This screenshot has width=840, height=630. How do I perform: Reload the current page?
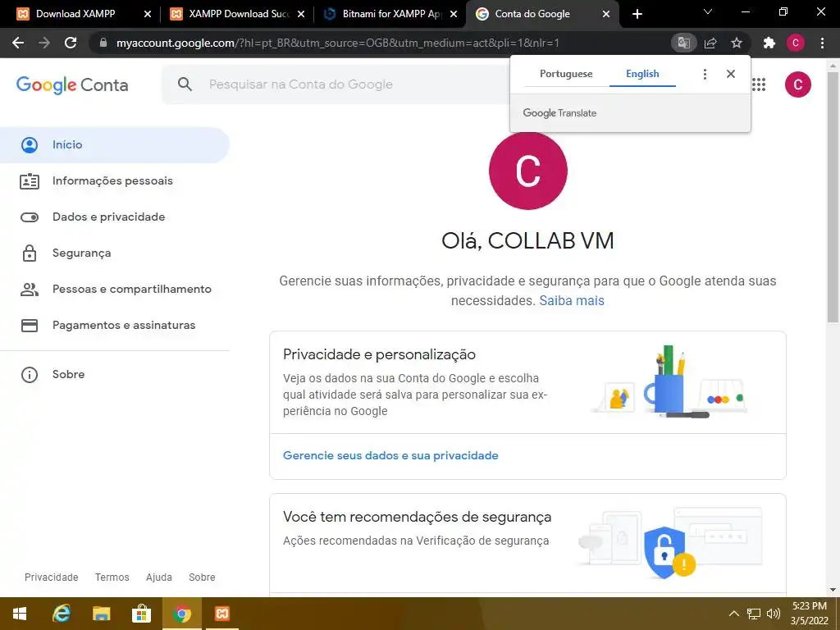point(71,43)
